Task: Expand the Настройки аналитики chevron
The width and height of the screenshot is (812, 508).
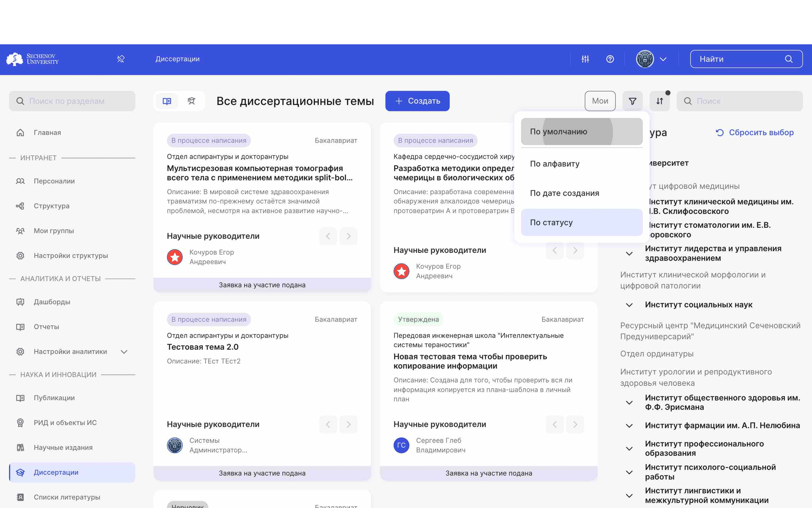Action: (x=124, y=352)
